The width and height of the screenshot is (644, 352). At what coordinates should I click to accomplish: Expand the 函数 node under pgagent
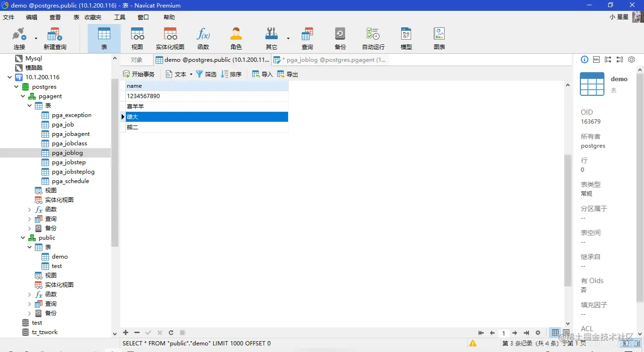[x=30, y=210]
